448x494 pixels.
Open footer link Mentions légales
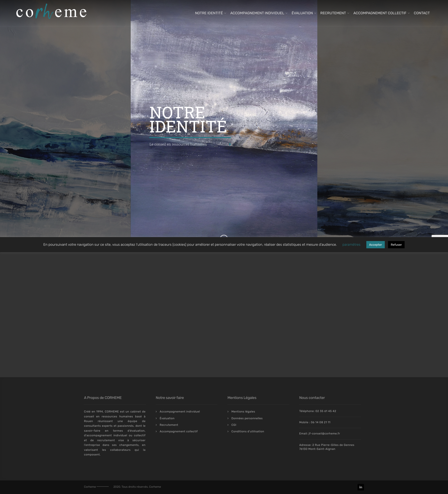coord(243,411)
